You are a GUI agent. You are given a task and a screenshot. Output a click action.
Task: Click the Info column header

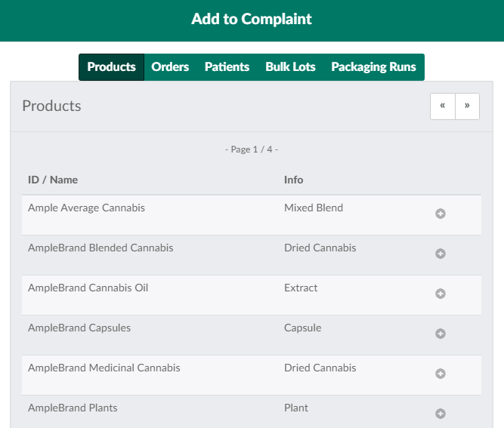pyautogui.click(x=293, y=180)
